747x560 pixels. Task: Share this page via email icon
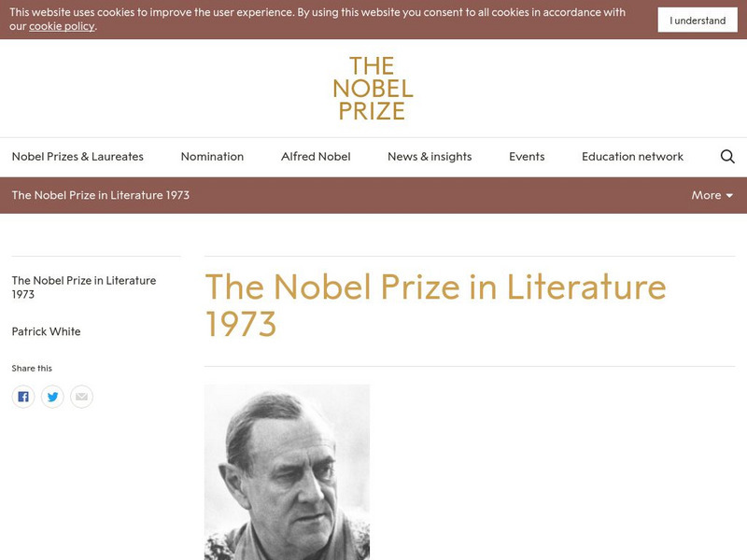[x=81, y=397]
